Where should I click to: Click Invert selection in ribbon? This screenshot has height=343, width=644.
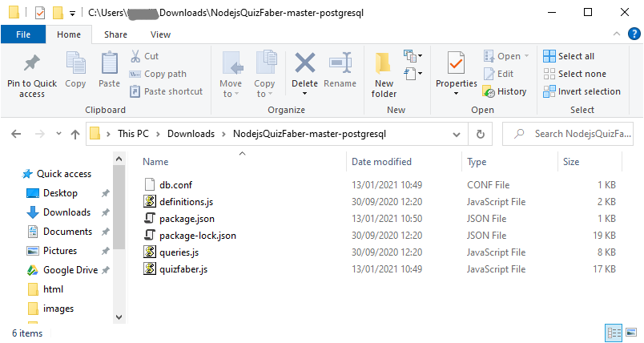[x=581, y=91]
